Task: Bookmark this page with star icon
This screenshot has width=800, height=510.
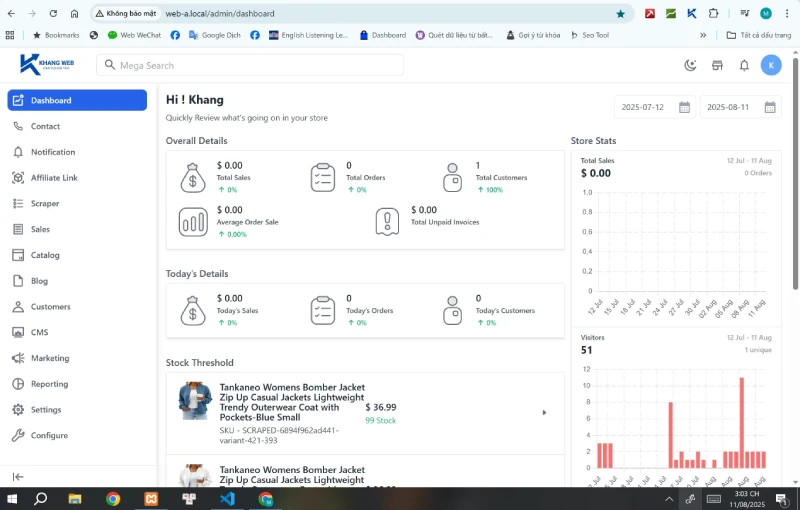Action: point(620,14)
